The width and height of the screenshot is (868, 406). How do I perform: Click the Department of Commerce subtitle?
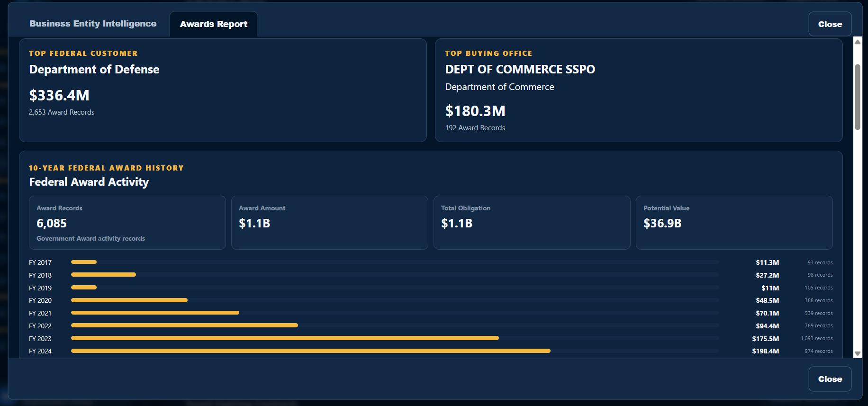click(499, 87)
